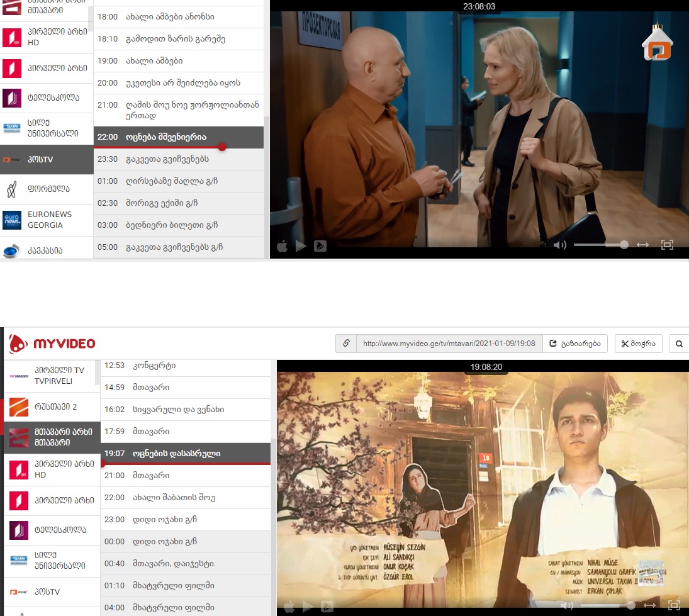Viewport: 689px width, 616px height.
Task: Open the 17:59 მთავარი program
Action: (186, 432)
